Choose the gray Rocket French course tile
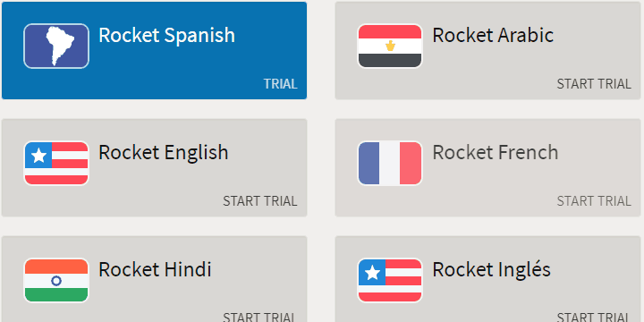644x322 pixels. pos(488,167)
